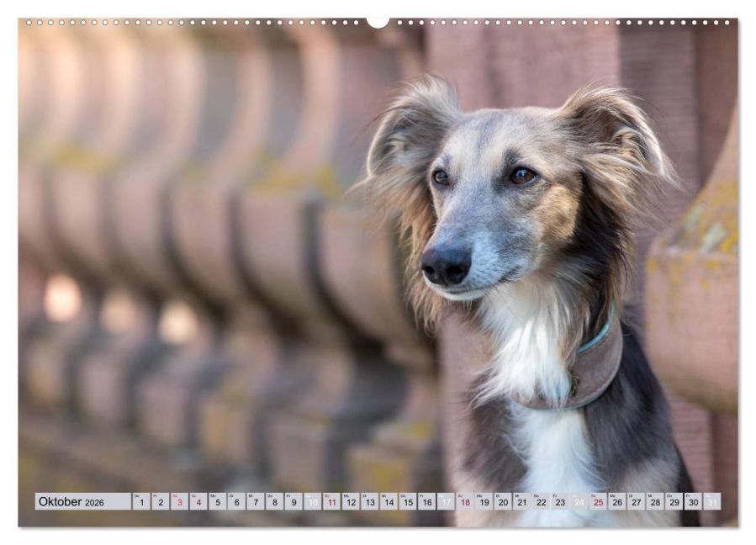Click day 22 in the date row
The height and width of the screenshot is (545, 756).
[541, 501]
